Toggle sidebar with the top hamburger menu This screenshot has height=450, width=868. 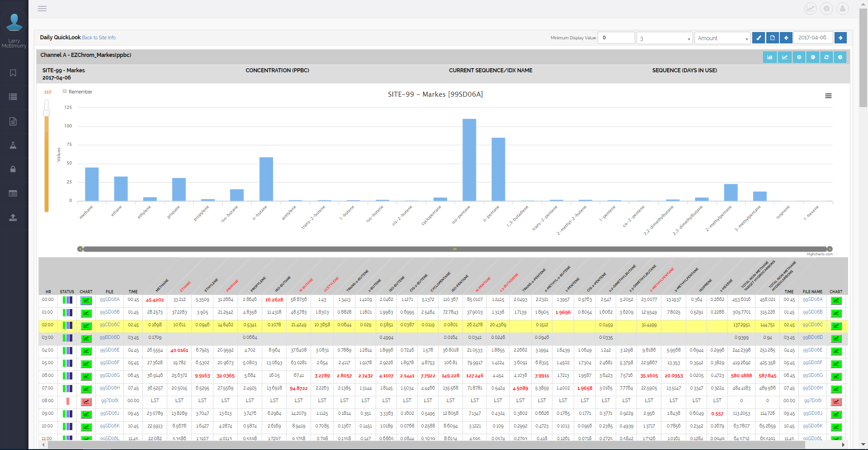coord(42,9)
